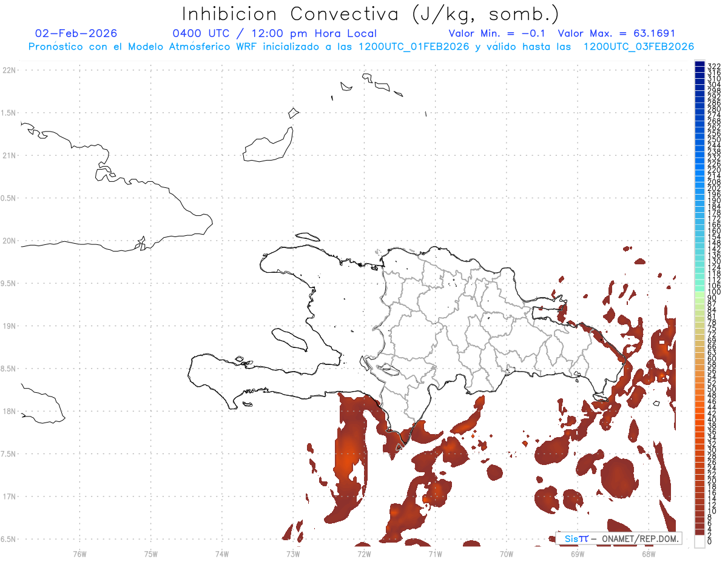Click the "69W" longitude label
The image size is (728, 562).
pyautogui.click(x=578, y=553)
